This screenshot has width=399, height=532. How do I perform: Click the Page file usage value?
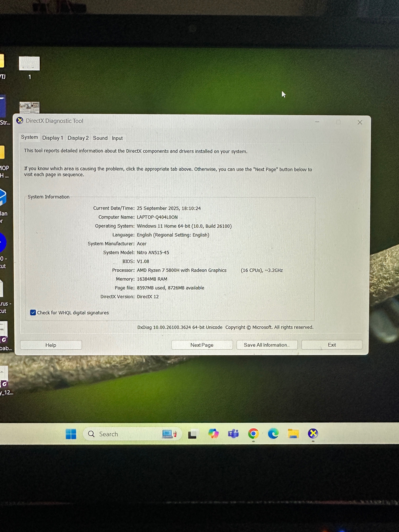click(170, 288)
